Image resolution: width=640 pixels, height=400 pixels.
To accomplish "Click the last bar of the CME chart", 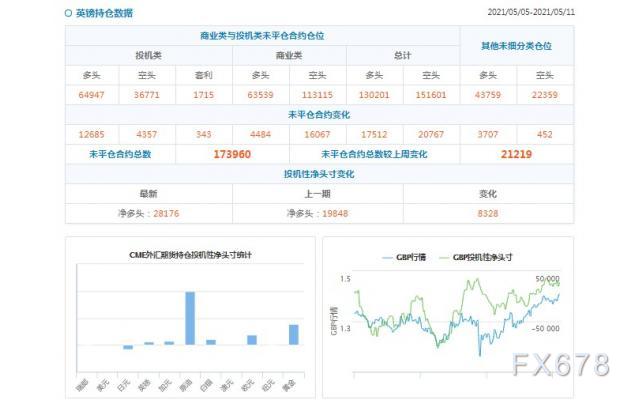I will pos(293,335).
